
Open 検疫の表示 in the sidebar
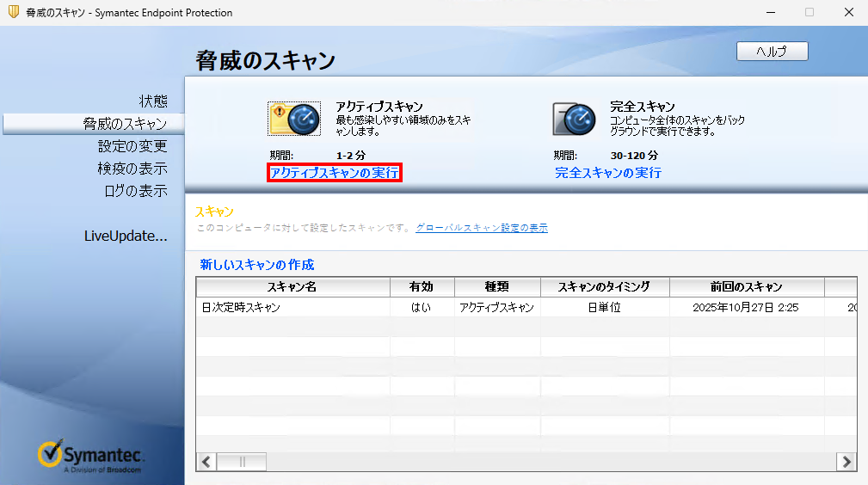[132, 169]
